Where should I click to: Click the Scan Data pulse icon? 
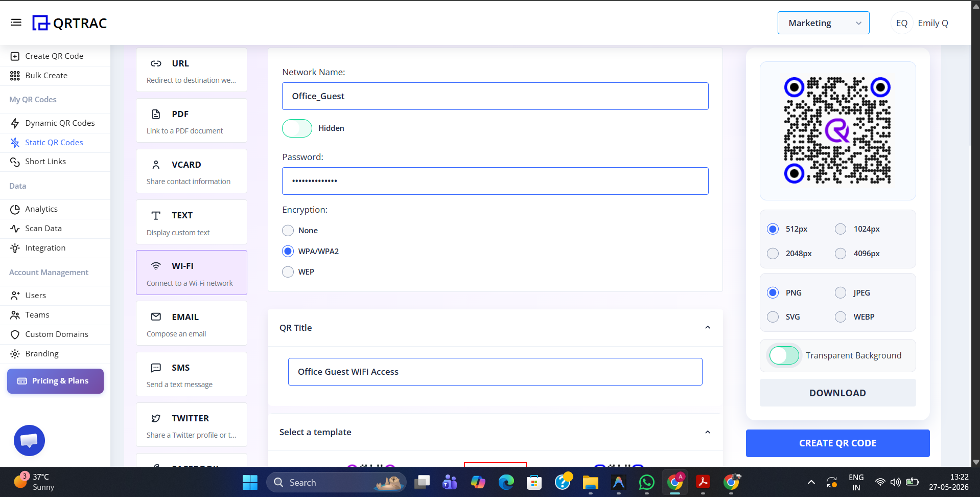coord(15,229)
